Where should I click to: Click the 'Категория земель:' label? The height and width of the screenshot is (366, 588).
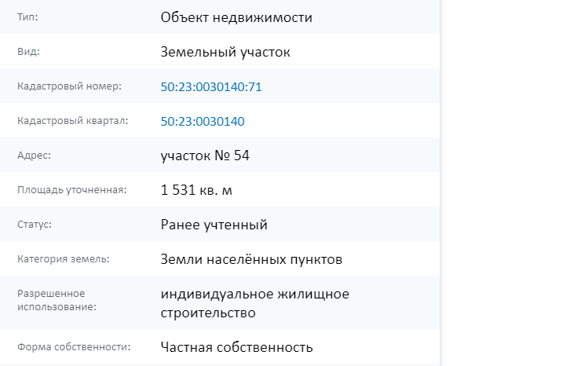tap(64, 258)
